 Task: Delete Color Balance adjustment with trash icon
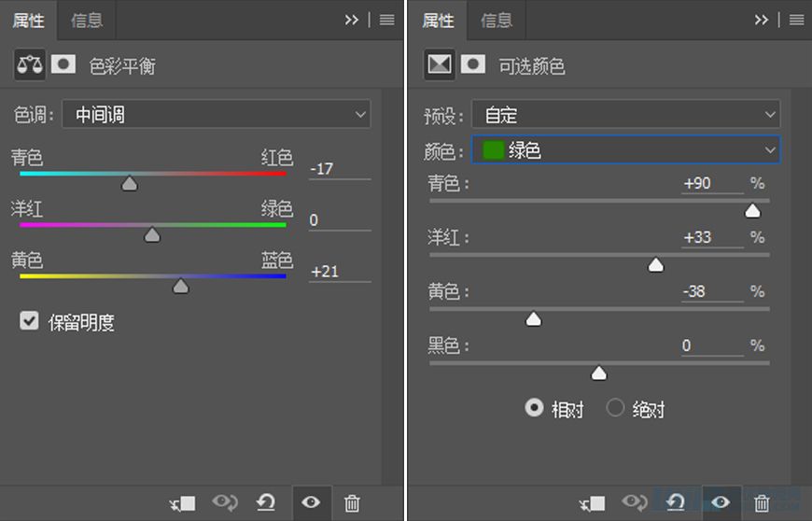pyautogui.click(x=352, y=503)
